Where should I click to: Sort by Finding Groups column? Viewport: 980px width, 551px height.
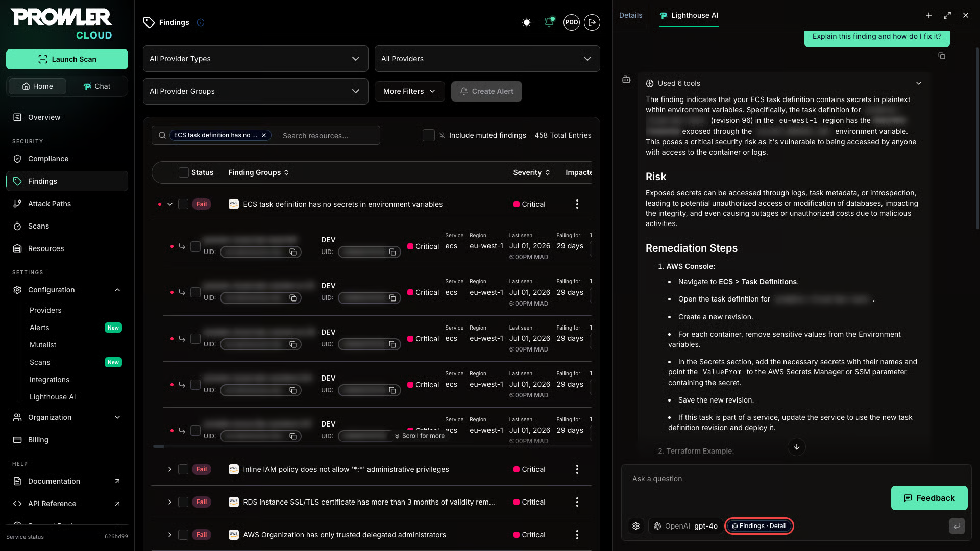[x=258, y=172]
